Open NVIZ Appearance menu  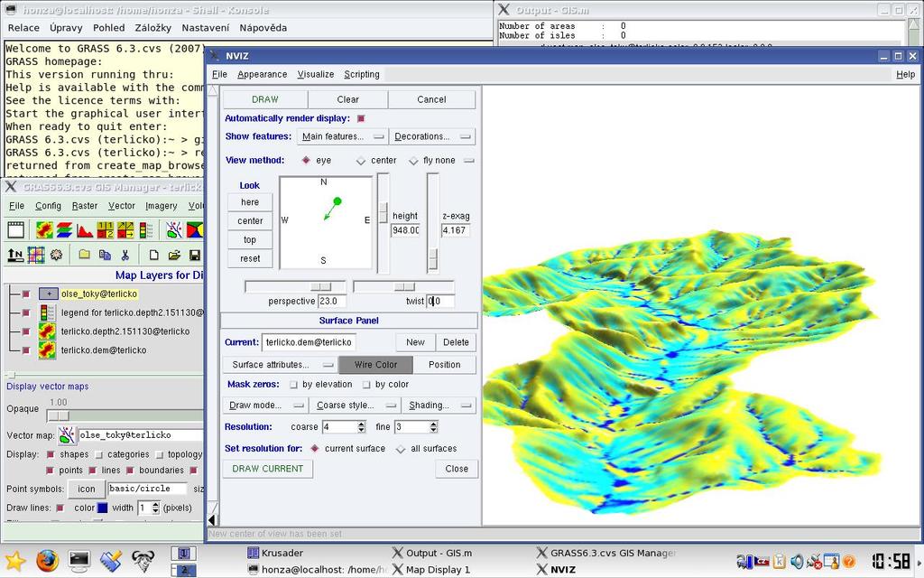point(263,74)
